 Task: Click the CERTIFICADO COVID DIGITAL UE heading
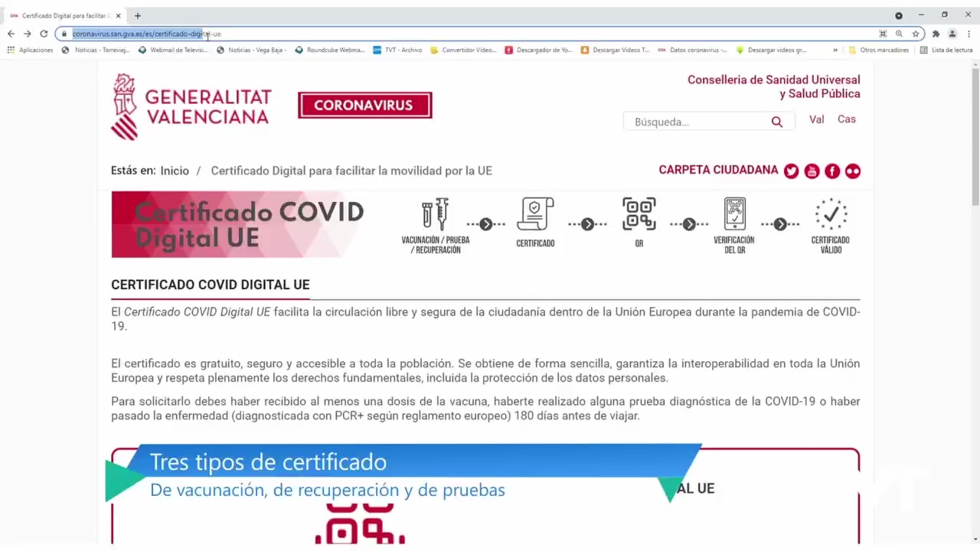click(211, 285)
